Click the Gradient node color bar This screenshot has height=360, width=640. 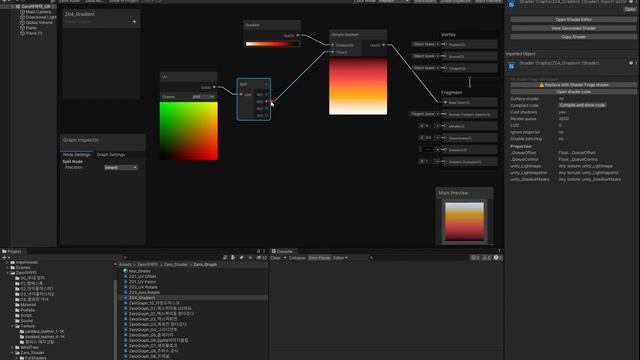coord(272,44)
